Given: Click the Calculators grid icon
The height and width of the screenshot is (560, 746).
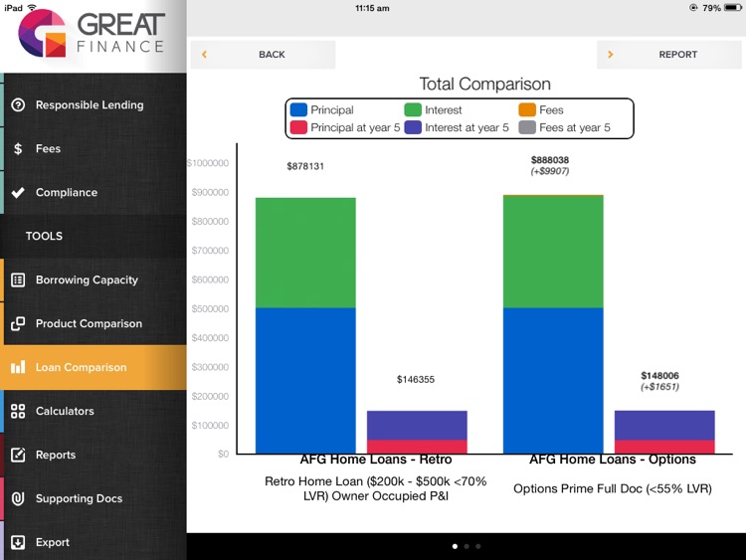Looking at the screenshot, I should click(x=18, y=411).
